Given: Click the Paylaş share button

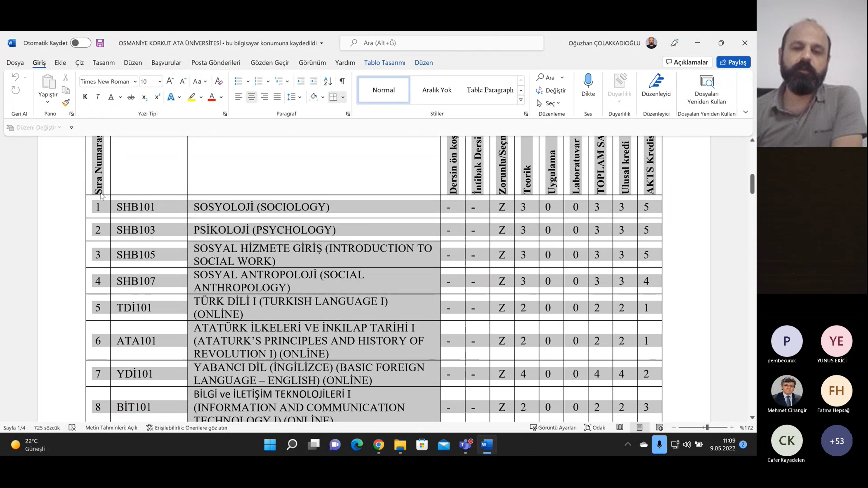Looking at the screenshot, I should coord(733,62).
